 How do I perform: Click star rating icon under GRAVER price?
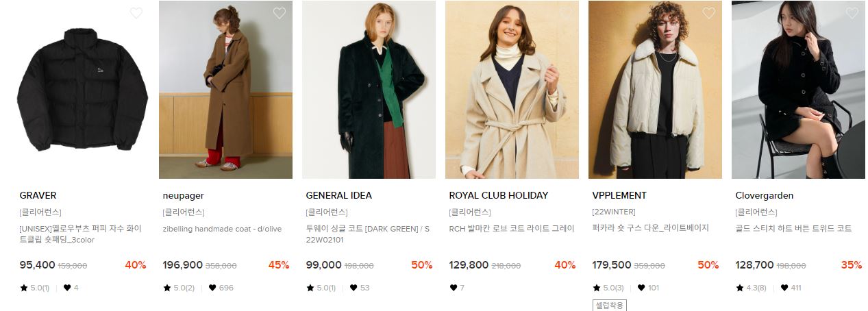point(23,288)
